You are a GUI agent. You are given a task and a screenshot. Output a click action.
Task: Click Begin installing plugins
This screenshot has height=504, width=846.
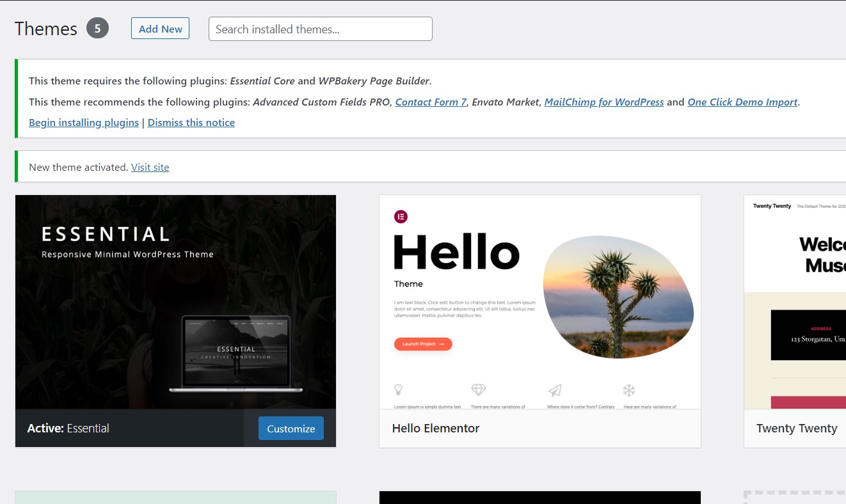pos(84,122)
